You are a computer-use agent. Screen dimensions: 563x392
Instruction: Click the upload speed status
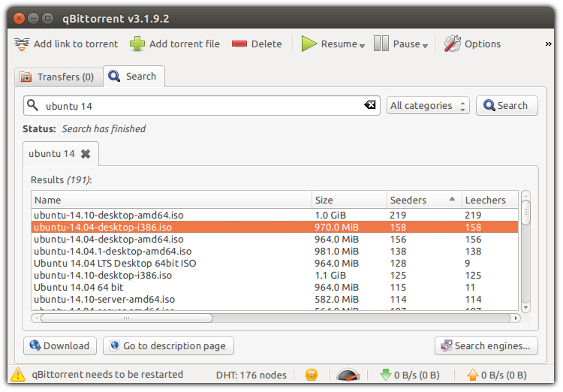click(x=497, y=375)
